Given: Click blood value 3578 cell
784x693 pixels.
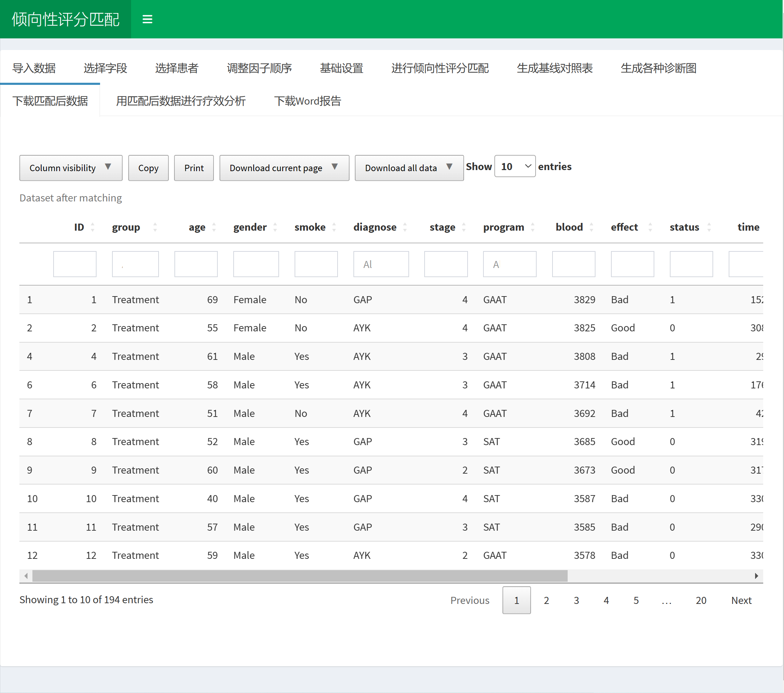Looking at the screenshot, I should [585, 555].
